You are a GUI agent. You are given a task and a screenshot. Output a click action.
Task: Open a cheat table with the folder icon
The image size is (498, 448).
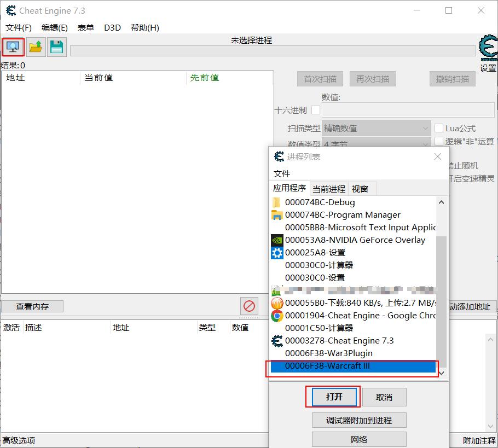click(x=36, y=47)
